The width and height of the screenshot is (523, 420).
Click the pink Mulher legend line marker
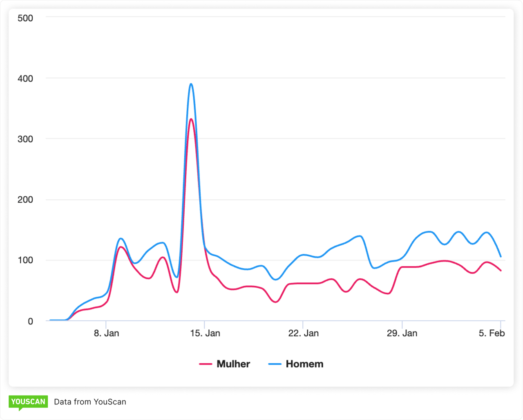(x=206, y=364)
